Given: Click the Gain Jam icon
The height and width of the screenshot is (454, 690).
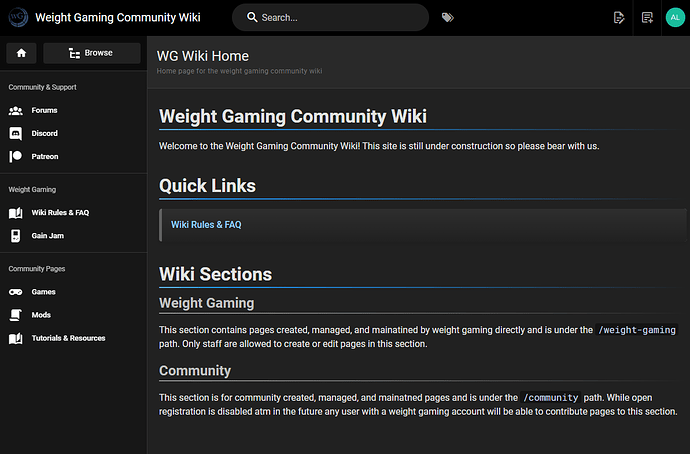Looking at the screenshot, I should 15,236.
